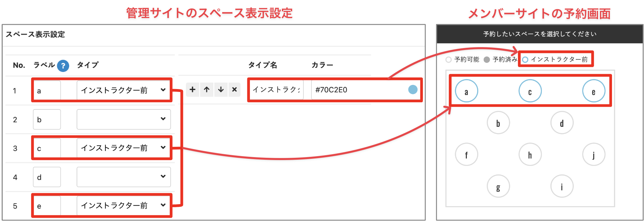Click the 予約可能 legend item
Viewport: 644px width, 222px height.
(x=463, y=60)
